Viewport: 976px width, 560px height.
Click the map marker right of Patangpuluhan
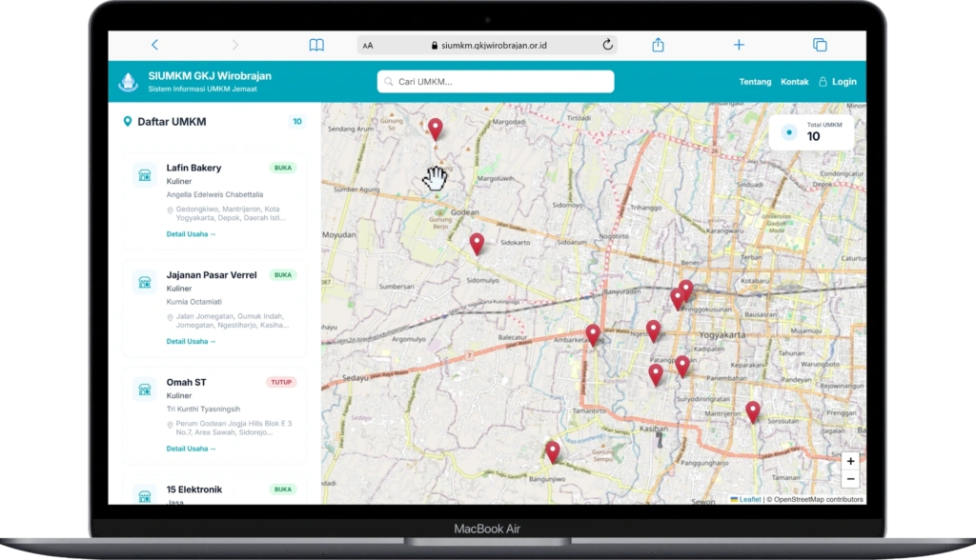click(682, 367)
